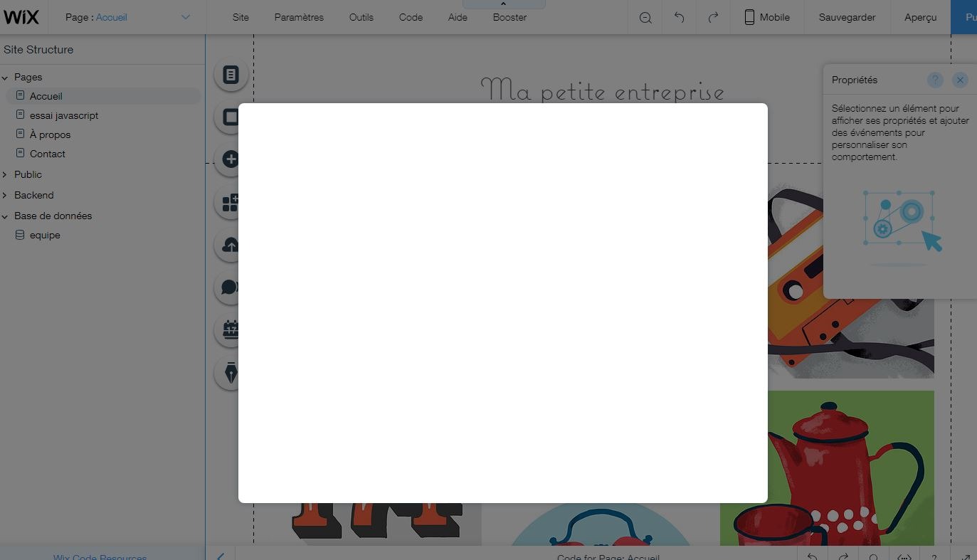Select the red telephone image

(601, 524)
